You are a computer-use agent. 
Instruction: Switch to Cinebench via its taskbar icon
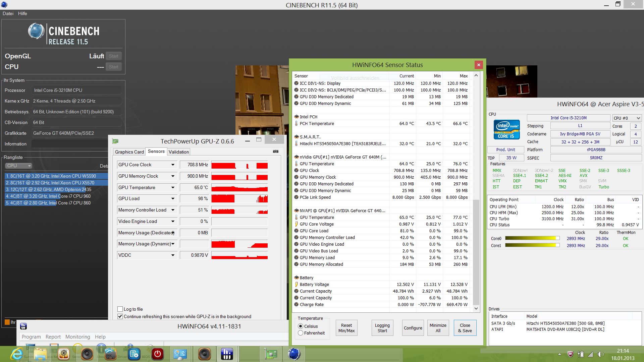coord(294,354)
